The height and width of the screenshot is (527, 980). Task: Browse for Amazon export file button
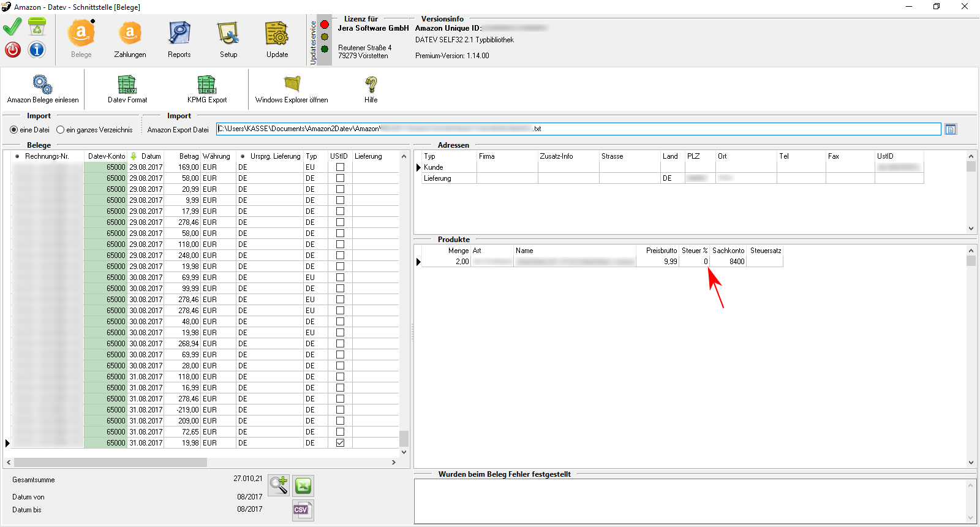pos(951,129)
